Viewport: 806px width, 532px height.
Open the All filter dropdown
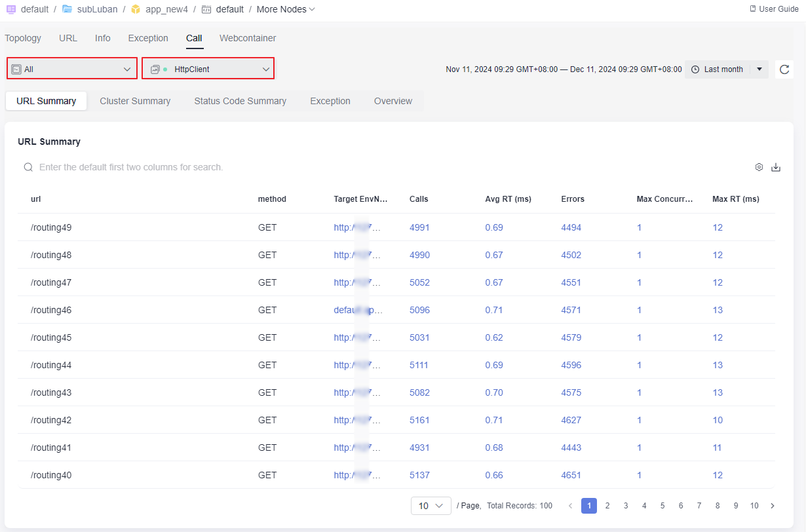pyautogui.click(x=72, y=69)
